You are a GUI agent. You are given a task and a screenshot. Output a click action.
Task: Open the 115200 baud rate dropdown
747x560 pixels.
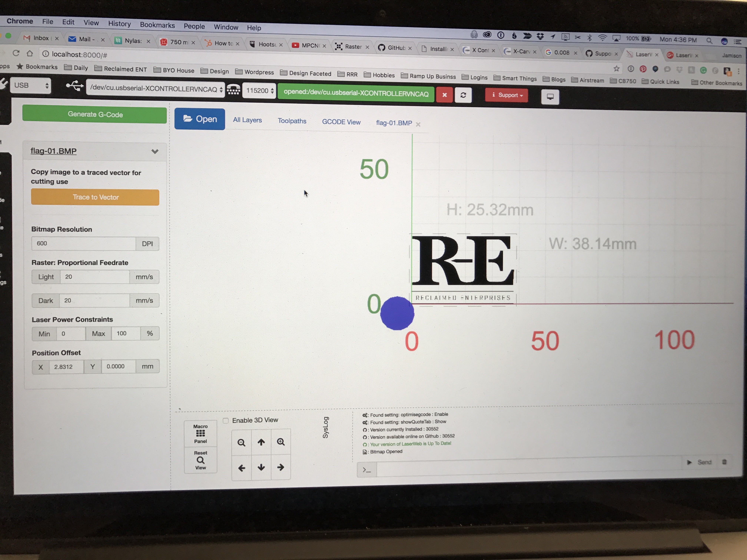point(259,91)
